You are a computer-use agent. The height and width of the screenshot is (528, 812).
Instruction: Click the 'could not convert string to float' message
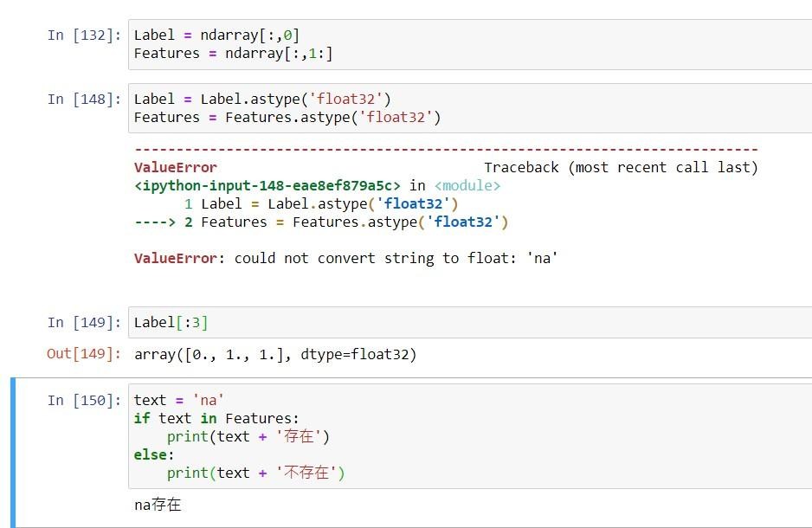(x=345, y=258)
